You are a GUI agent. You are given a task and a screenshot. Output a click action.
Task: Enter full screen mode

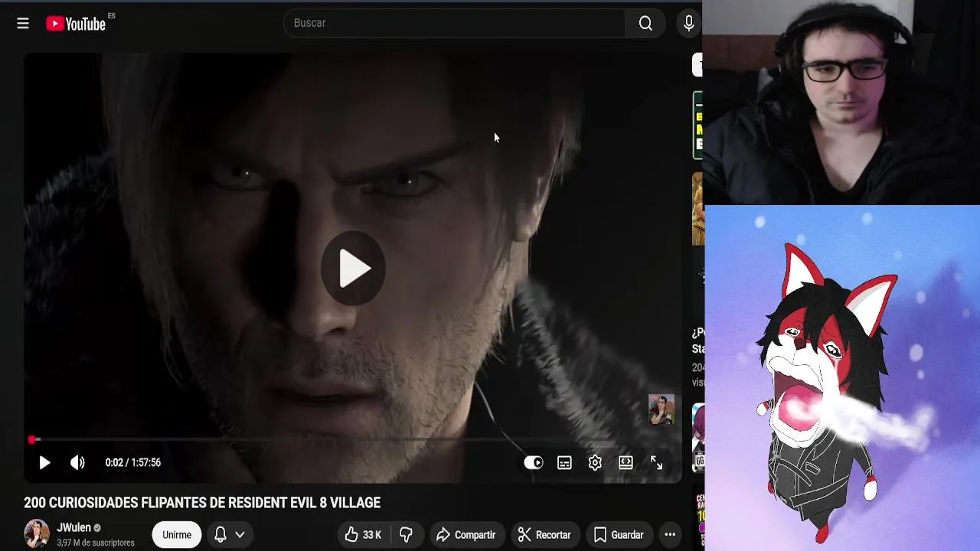coord(656,462)
